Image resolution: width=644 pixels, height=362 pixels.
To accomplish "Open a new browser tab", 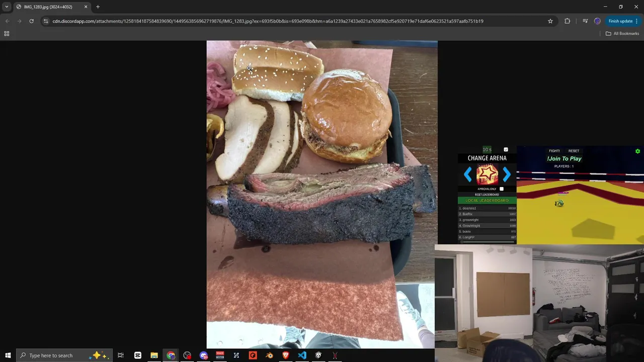I will [98, 7].
